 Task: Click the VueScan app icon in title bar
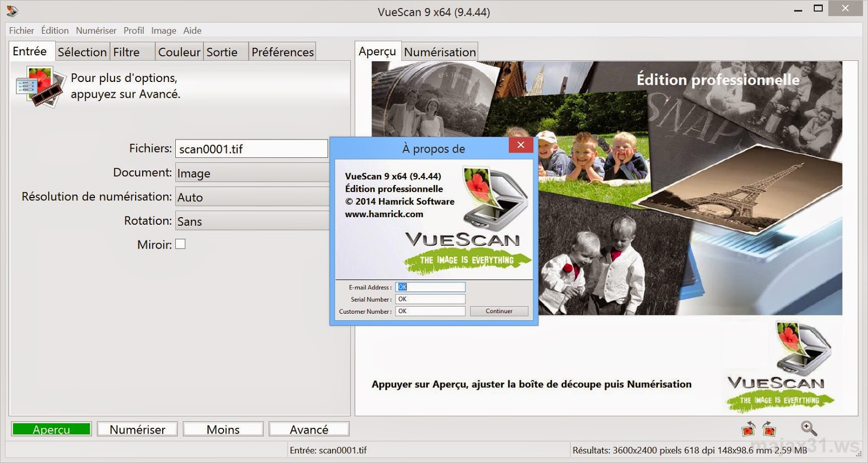12,11
